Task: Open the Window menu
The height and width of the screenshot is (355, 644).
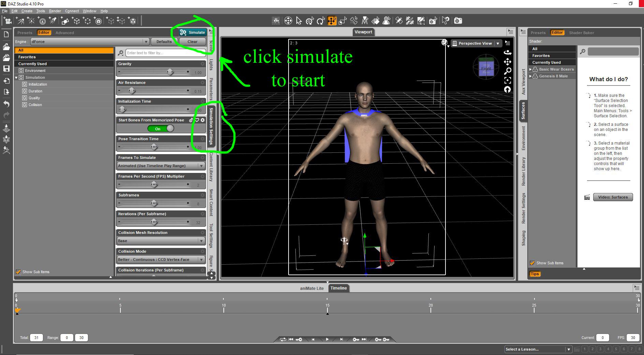Action: [89, 11]
